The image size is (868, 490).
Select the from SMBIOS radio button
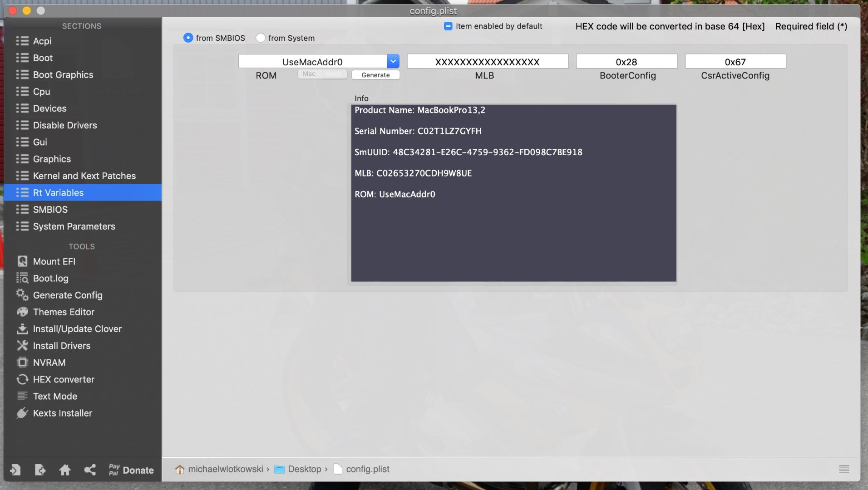click(x=188, y=38)
